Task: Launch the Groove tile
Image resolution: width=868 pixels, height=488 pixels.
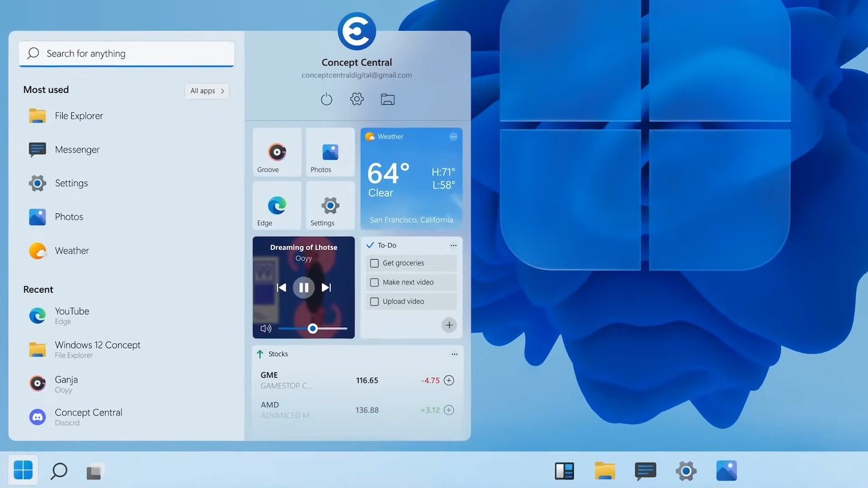Action: pyautogui.click(x=277, y=152)
